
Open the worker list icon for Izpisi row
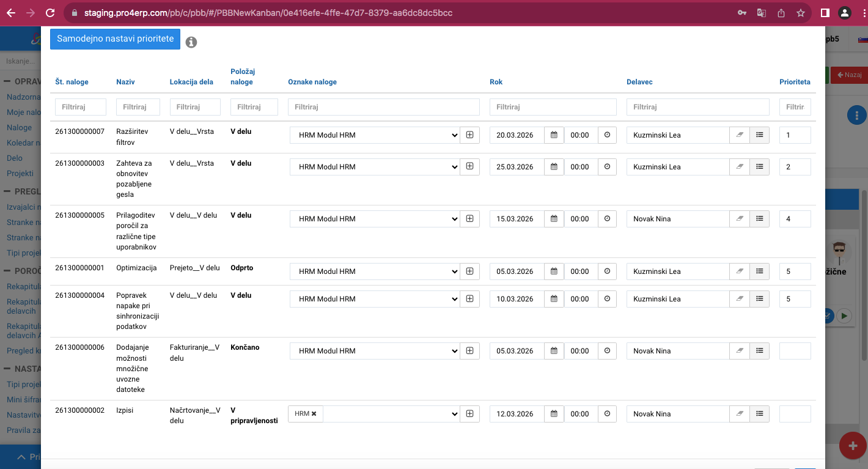click(760, 414)
